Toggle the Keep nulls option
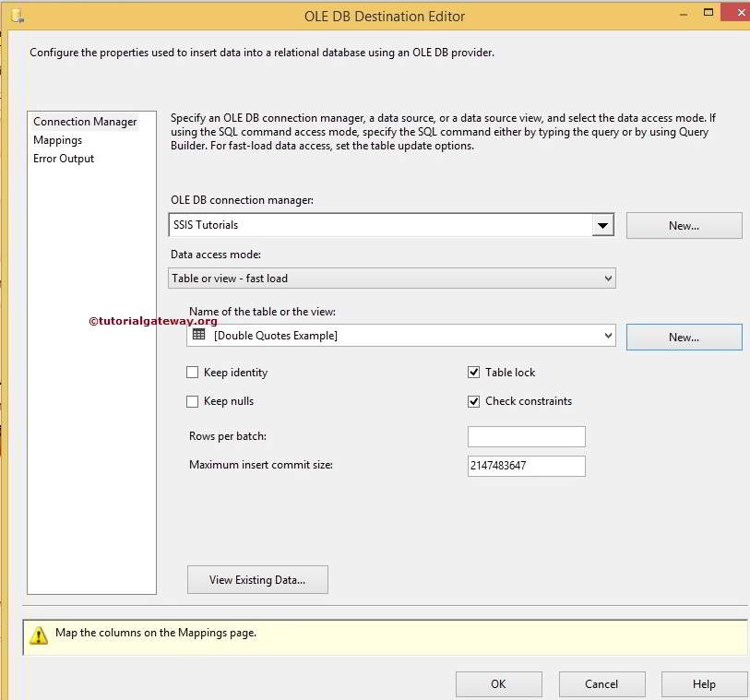Viewport: 750px width, 700px height. (193, 401)
